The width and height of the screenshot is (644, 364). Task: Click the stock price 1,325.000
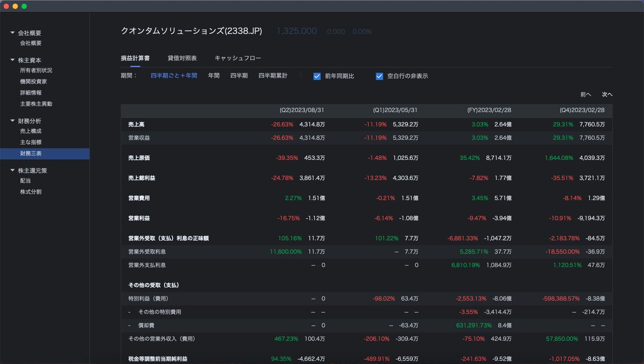[297, 32]
